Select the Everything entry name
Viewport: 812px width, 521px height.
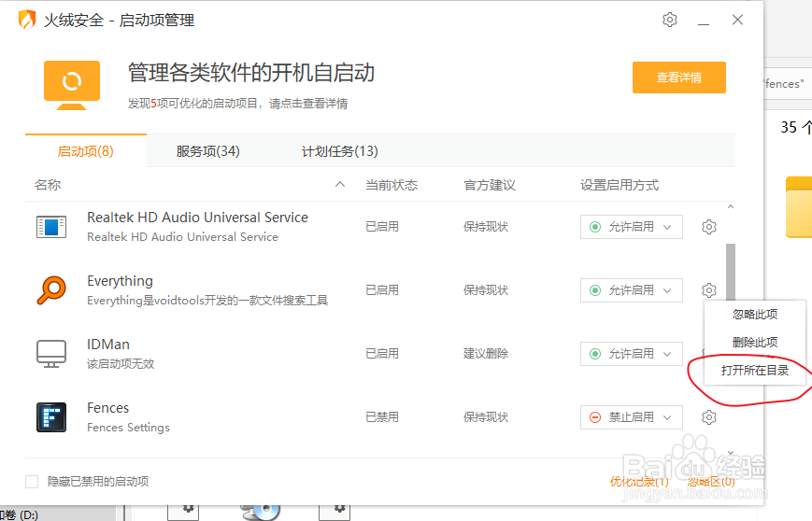pos(120,281)
